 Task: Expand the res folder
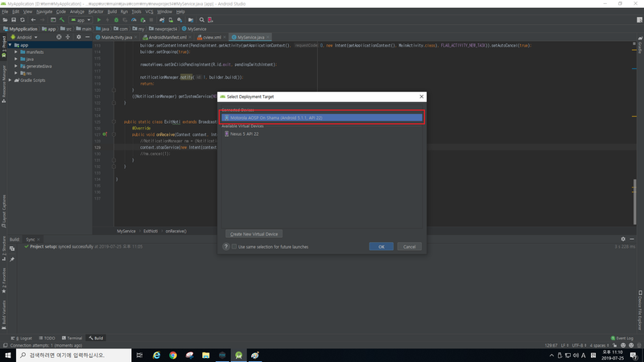[16, 73]
